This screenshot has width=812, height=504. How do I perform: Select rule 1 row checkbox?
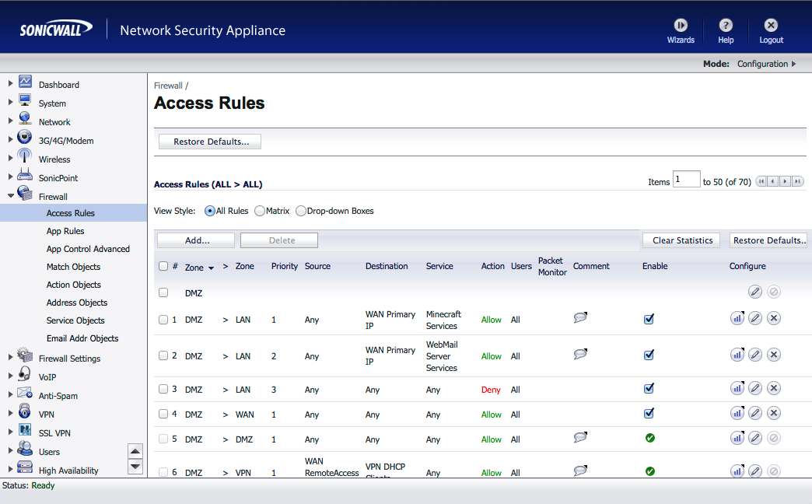point(163,320)
